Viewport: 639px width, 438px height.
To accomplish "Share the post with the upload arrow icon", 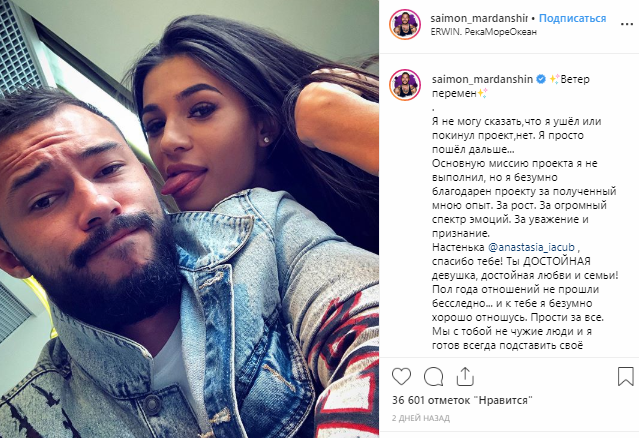I will click(465, 376).
